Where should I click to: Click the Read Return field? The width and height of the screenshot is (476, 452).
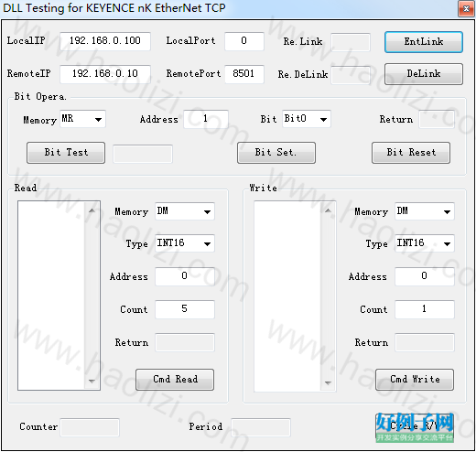coord(185,342)
